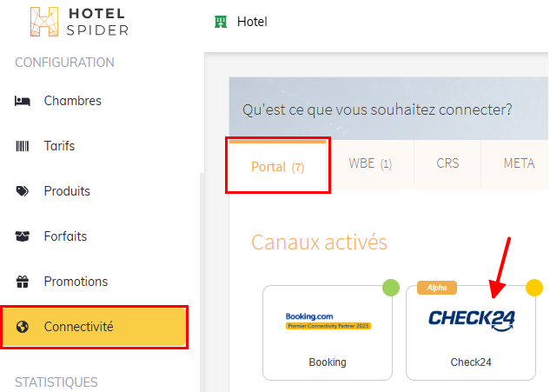
Task: Select the CRS tab
Action: tap(447, 163)
